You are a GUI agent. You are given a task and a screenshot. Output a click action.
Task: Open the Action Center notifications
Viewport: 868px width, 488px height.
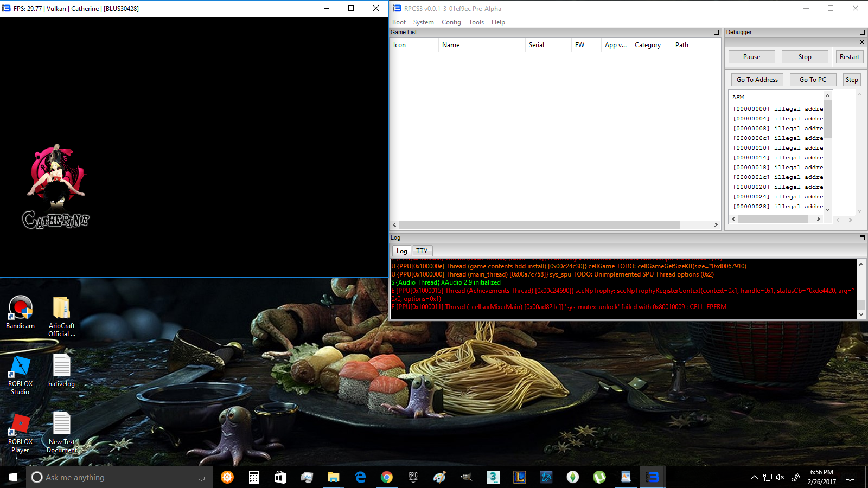[850, 477]
